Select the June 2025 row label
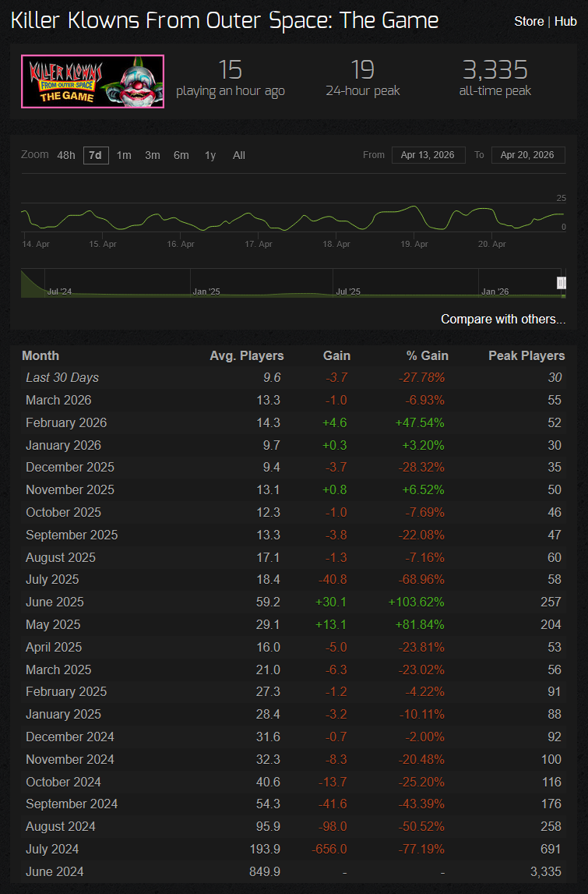 click(x=55, y=602)
